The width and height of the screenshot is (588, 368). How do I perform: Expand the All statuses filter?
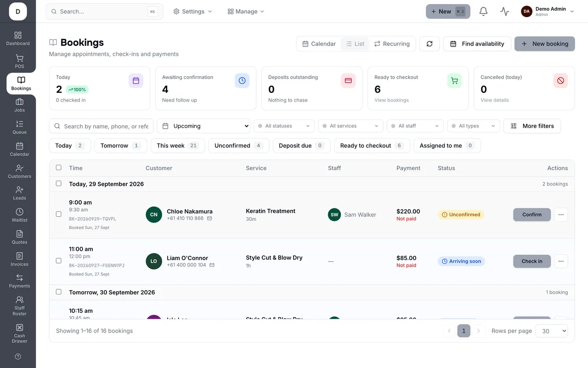coord(284,126)
